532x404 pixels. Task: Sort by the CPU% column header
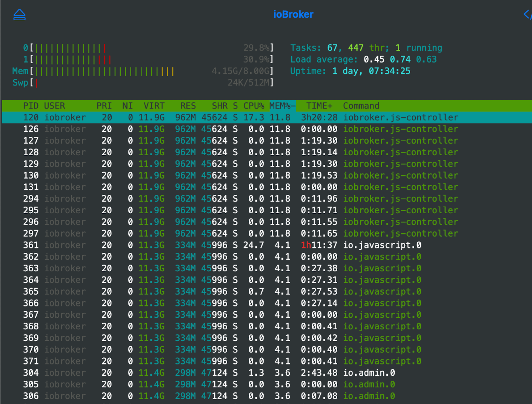(254, 106)
